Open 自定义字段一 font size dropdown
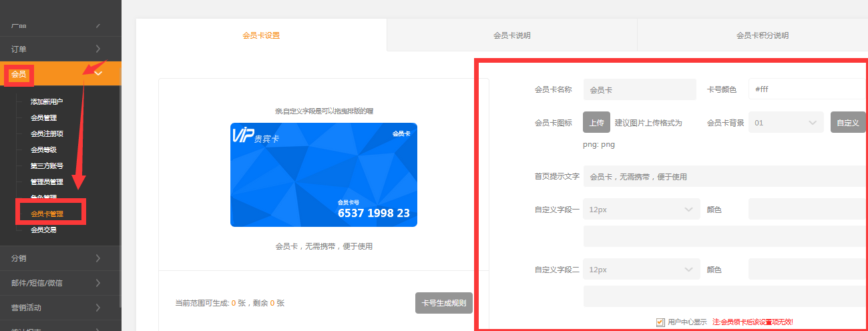The image size is (868, 331). (641, 210)
